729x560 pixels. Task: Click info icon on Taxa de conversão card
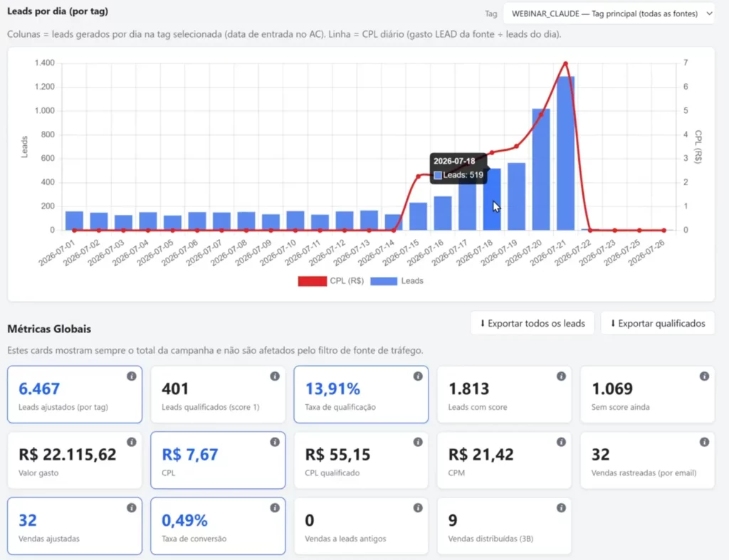(275, 508)
